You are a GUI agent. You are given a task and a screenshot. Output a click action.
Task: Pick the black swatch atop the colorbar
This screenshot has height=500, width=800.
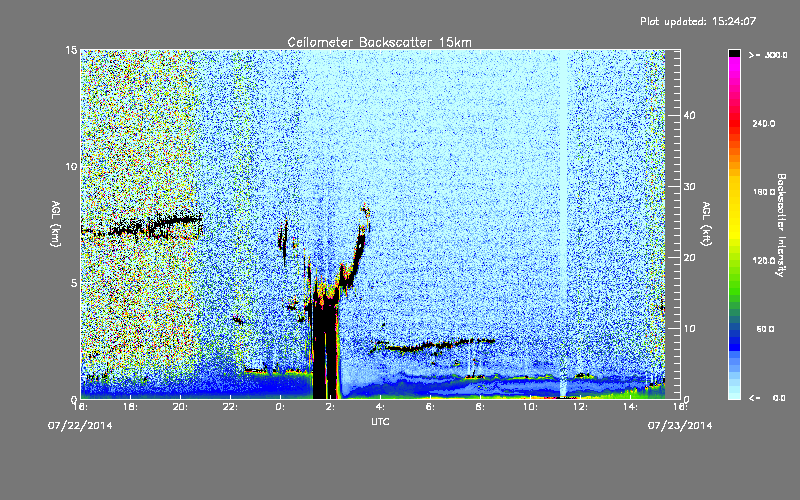pos(734,53)
